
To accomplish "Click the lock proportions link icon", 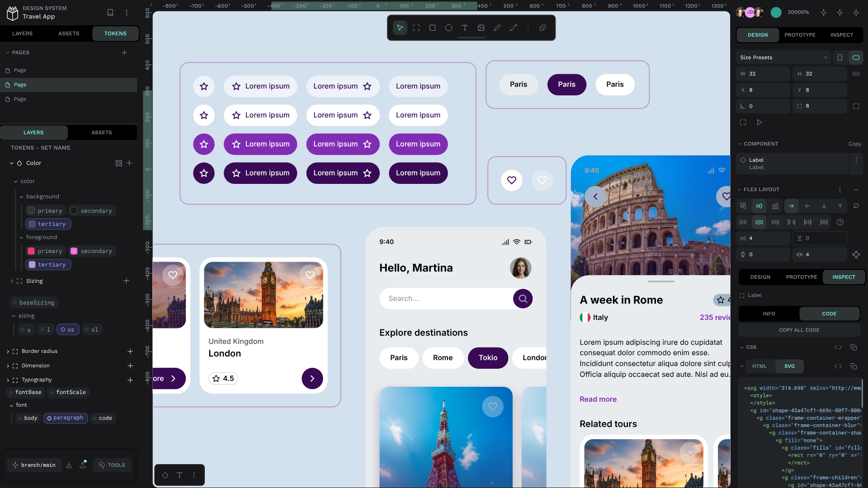I will pos(856,74).
